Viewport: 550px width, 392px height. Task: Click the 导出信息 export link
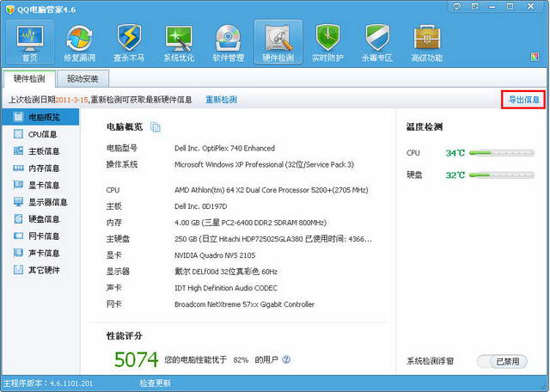tap(523, 100)
